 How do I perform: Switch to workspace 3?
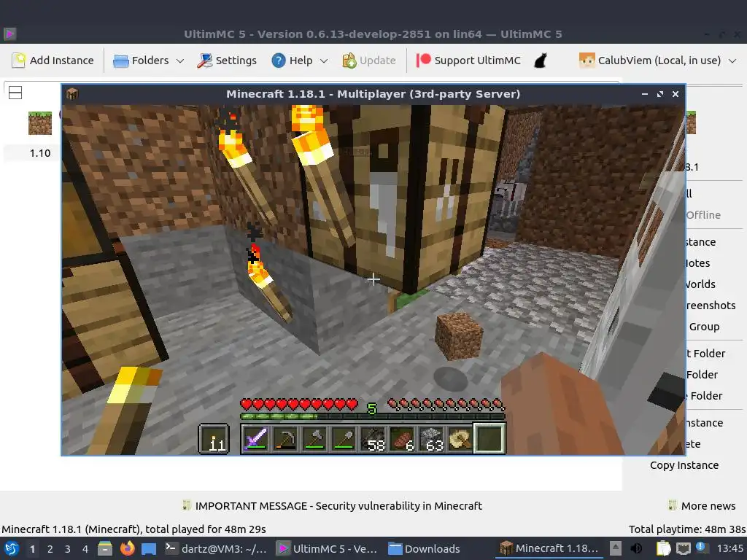(x=68, y=549)
